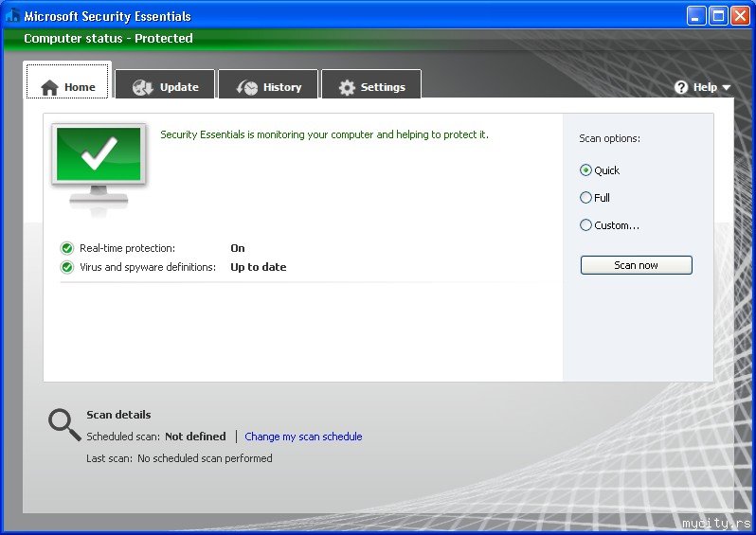Click the Security Essentials title bar icon
756x535 pixels.
[x=12, y=15]
